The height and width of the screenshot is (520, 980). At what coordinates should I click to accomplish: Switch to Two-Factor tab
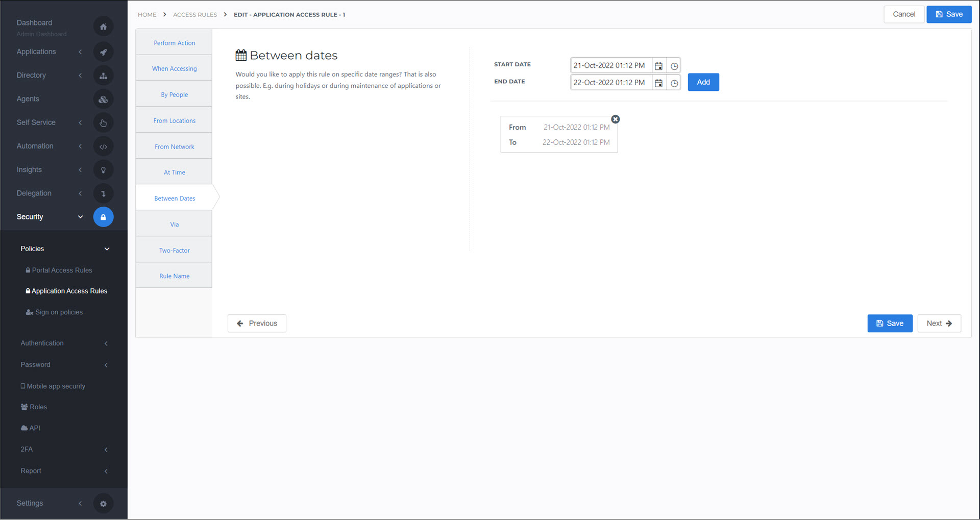[174, 250]
